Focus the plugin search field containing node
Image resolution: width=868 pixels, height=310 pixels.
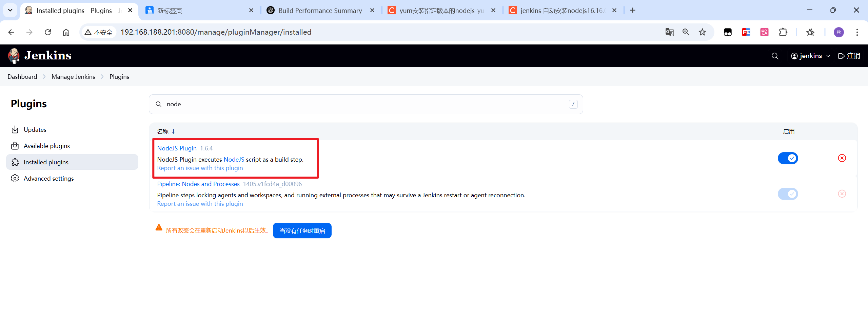pyautogui.click(x=366, y=104)
